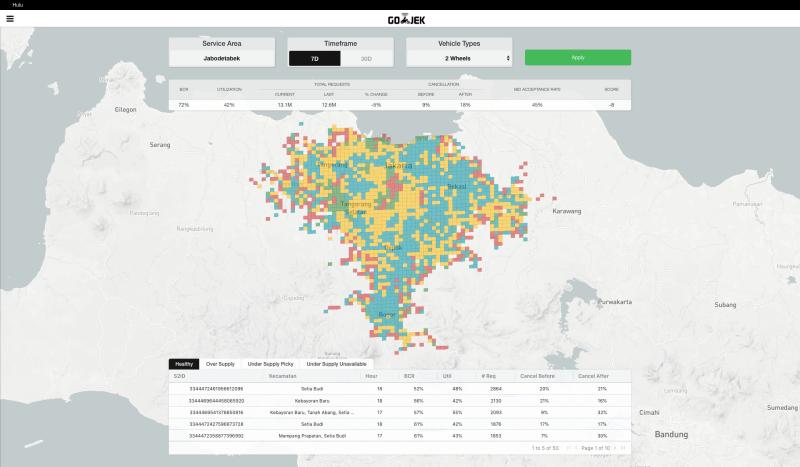Click the Subang label on map
800x467 pixels.
pyautogui.click(x=725, y=305)
